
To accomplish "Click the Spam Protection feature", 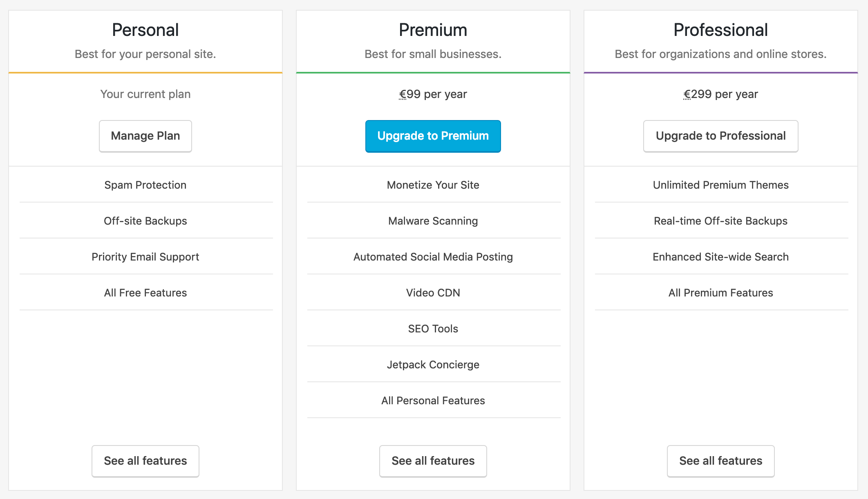I will 145,185.
